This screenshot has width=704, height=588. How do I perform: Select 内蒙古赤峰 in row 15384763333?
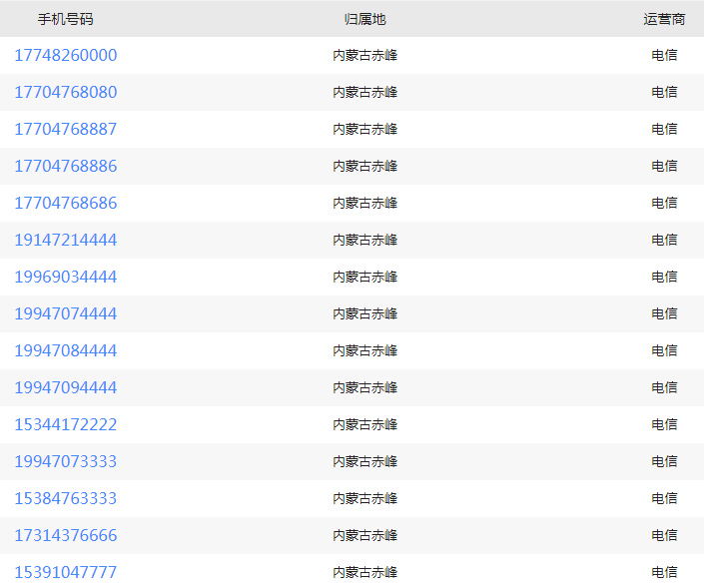coord(365,498)
